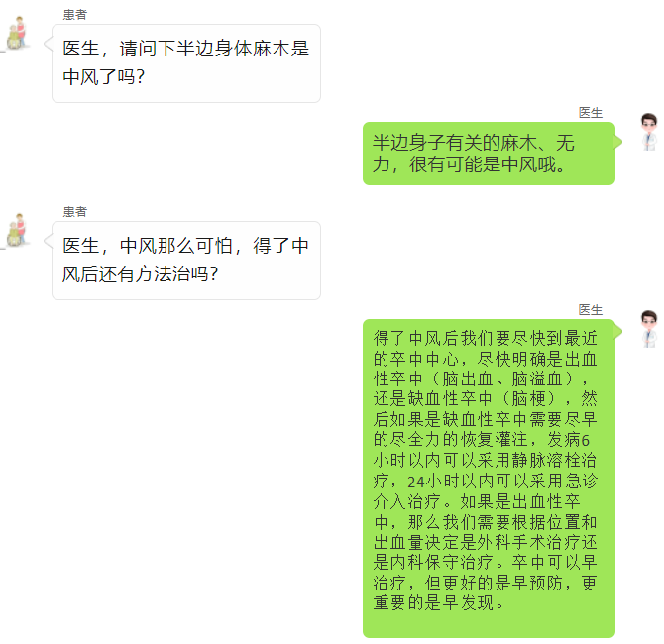Click the 医生 label above the short reply
664x644 pixels.
point(591,113)
